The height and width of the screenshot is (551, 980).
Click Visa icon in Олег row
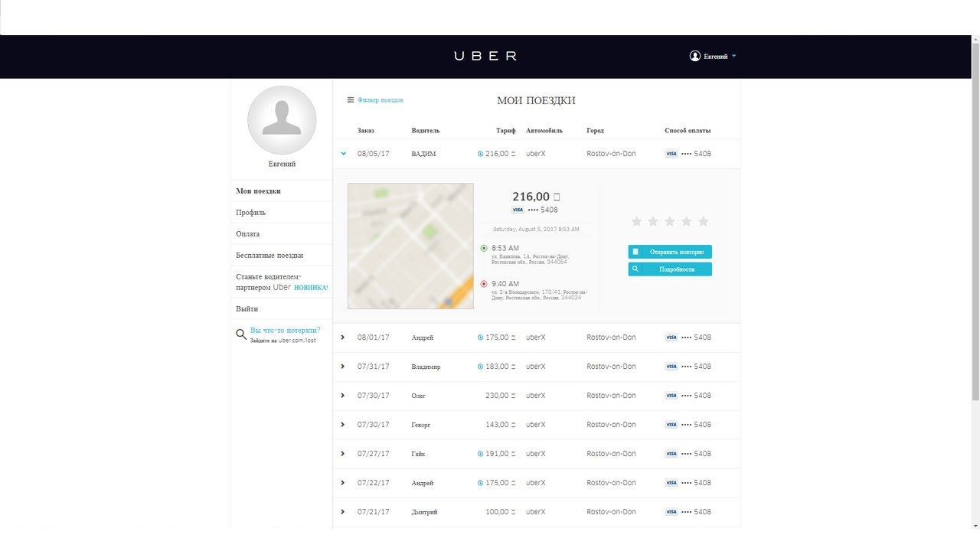(x=671, y=396)
